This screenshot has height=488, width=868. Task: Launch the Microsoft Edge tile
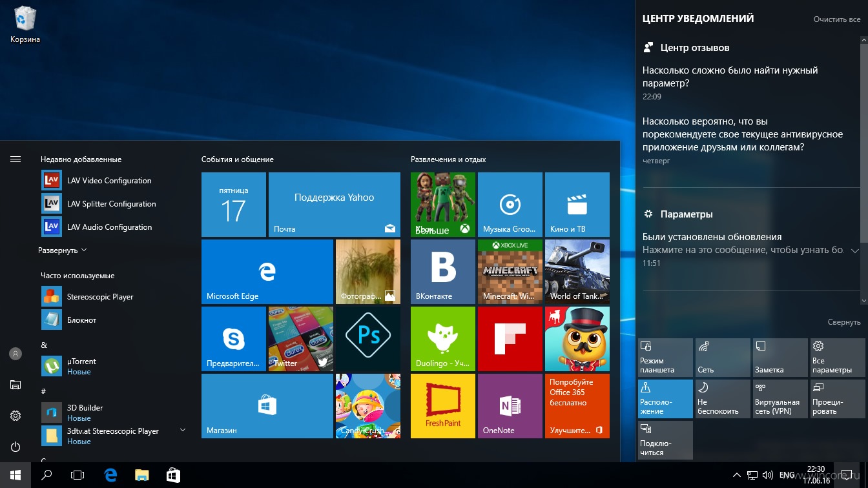click(267, 272)
